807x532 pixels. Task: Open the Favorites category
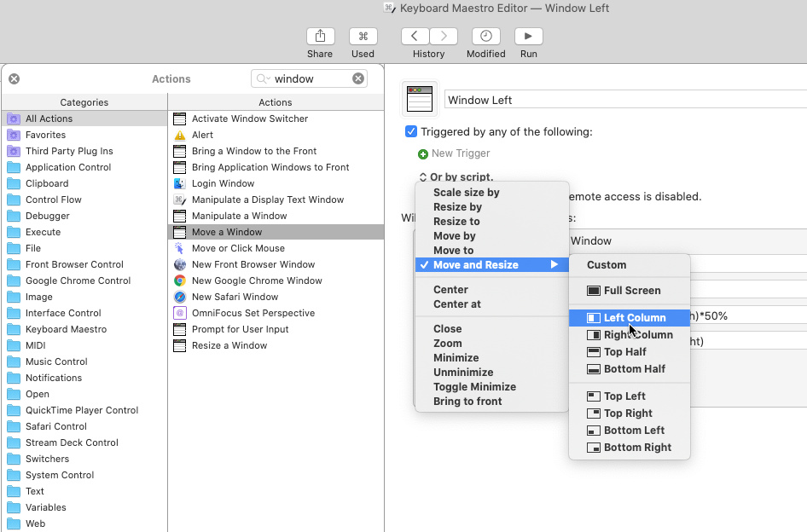pos(45,135)
